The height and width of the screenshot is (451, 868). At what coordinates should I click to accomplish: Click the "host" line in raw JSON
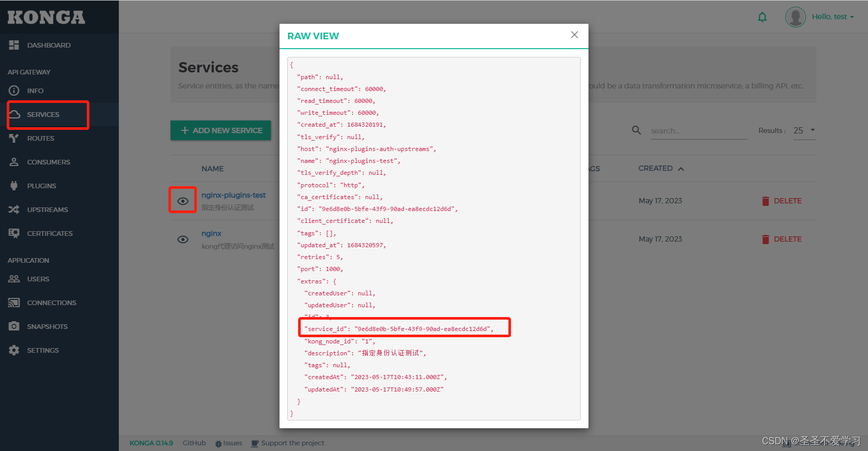[x=366, y=149]
